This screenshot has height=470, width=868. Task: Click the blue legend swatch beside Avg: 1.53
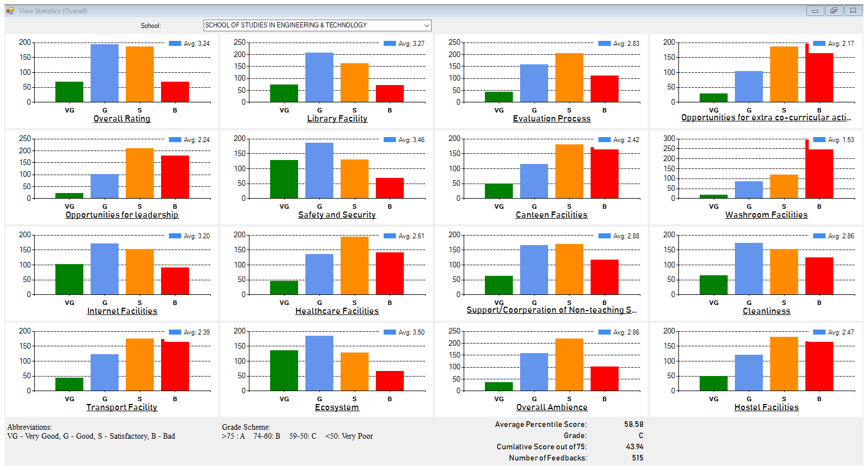point(819,140)
